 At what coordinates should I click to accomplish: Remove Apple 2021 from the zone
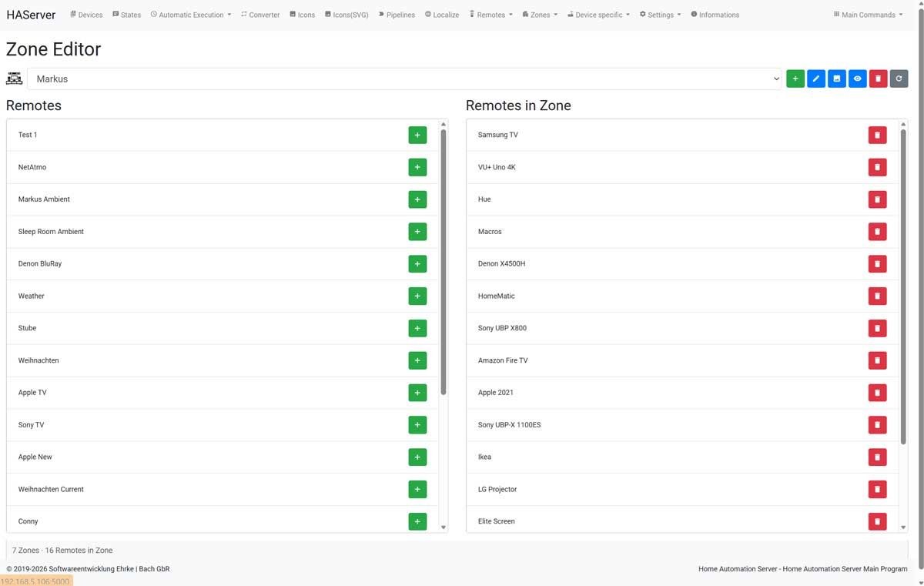(x=877, y=393)
